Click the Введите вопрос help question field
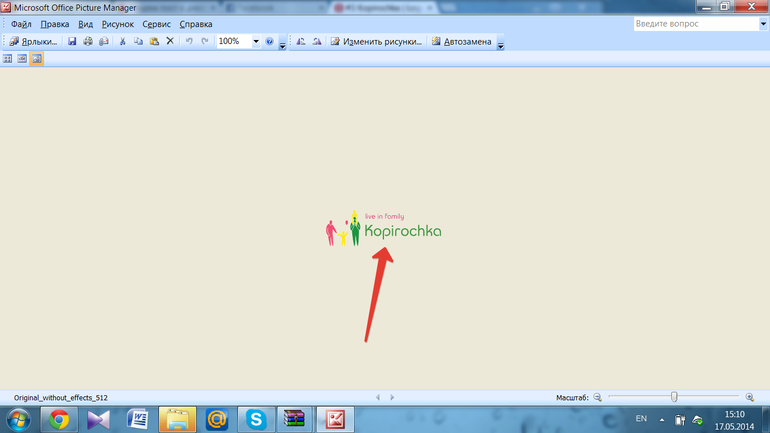770x433 pixels. [696, 24]
